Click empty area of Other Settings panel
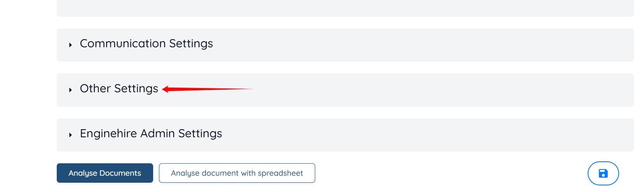This screenshot has width=644, height=192. tap(428, 90)
